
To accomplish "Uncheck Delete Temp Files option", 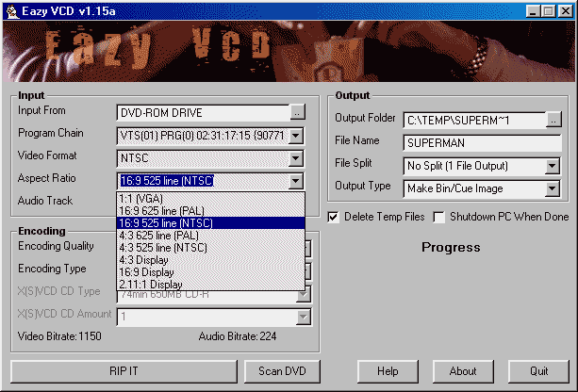I will (x=334, y=217).
